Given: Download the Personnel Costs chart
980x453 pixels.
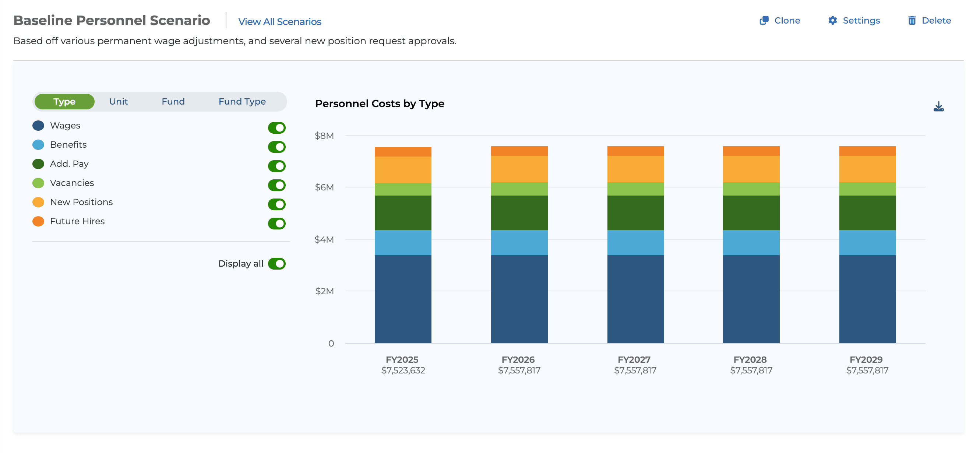Looking at the screenshot, I should 938,106.
